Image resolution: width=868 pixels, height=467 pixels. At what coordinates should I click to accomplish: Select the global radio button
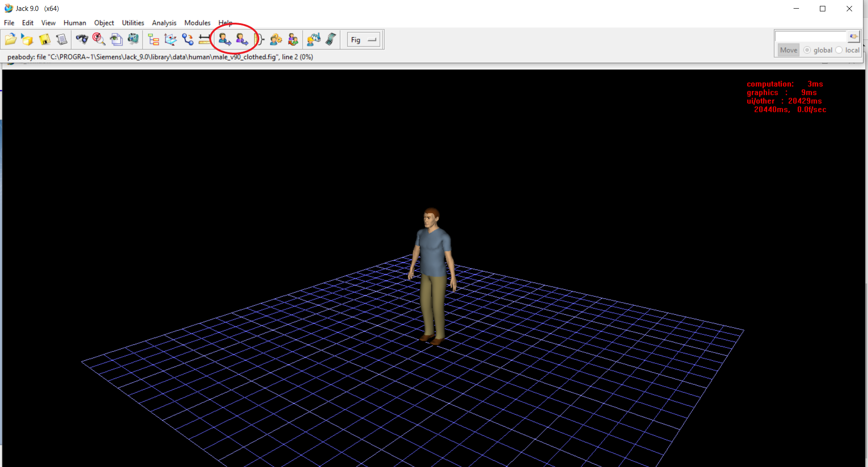point(807,50)
